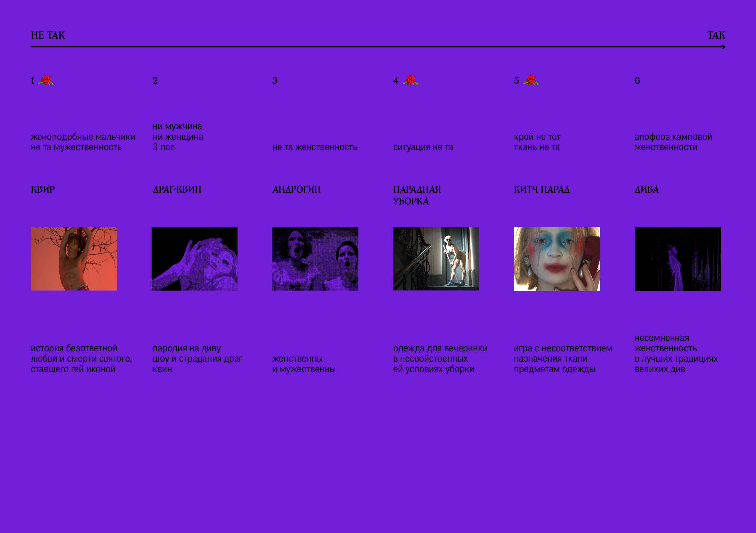Click text 'не та женственность'
Screen dimensions: 756x533
[315, 147]
